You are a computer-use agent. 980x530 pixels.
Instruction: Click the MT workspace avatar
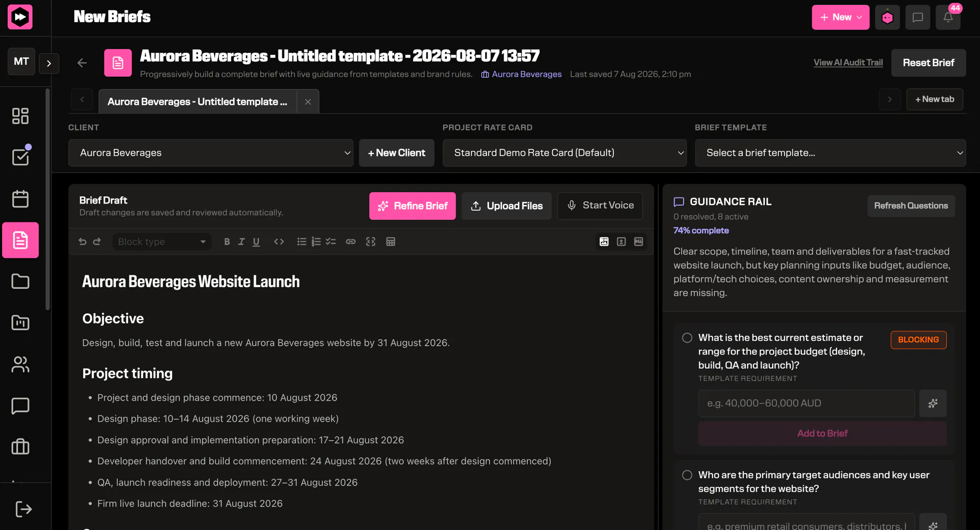coord(21,61)
